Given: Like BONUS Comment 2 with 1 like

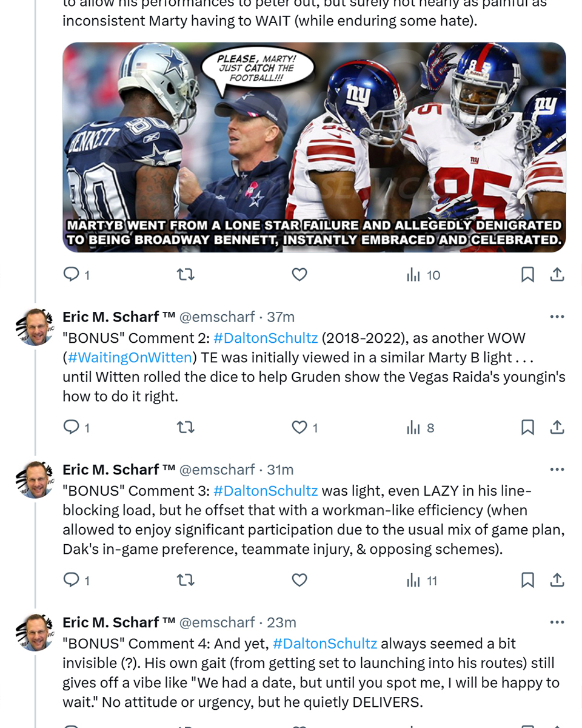Looking at the screenshot, I should pos(305,428).
